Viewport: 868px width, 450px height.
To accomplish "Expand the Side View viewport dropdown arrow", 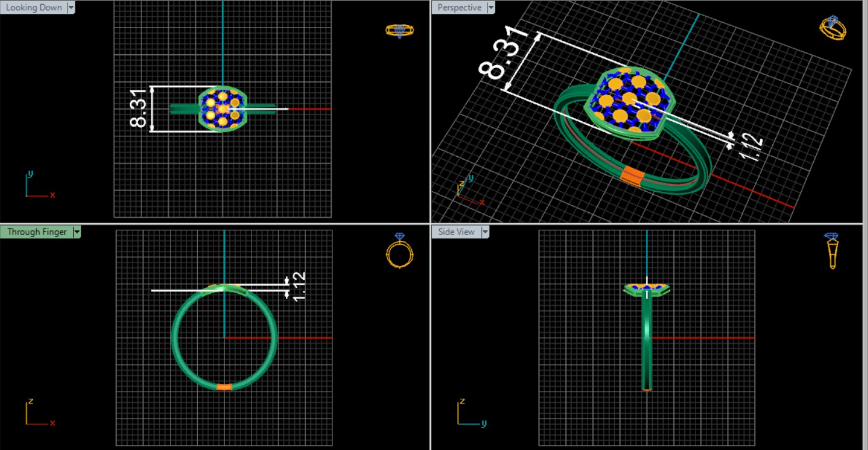I will coord(484,232).
